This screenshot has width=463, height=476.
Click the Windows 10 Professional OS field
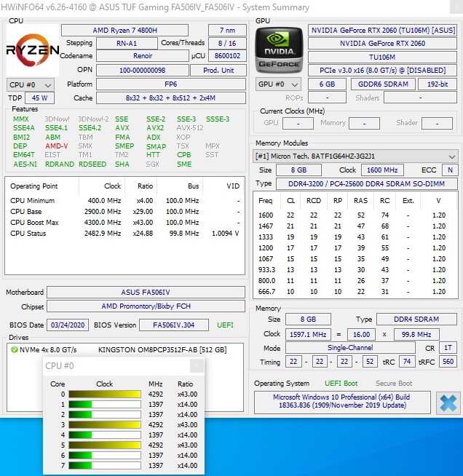342,401
